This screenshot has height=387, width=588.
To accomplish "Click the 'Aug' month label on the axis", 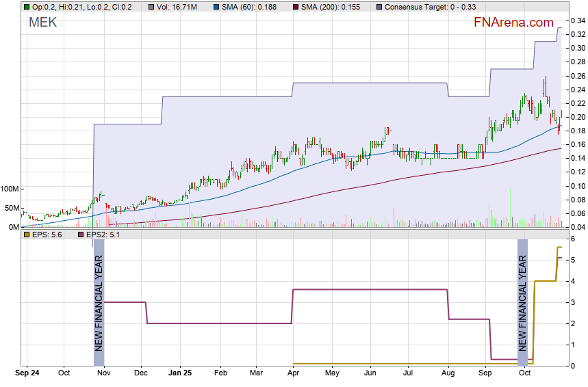I will 448,374.
